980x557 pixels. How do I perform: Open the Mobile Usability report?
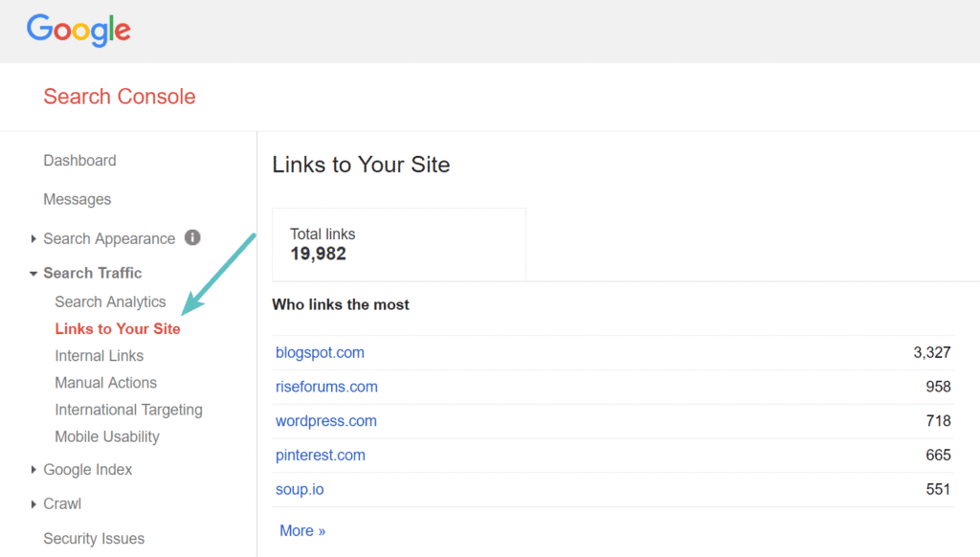[x=106, y=436]
